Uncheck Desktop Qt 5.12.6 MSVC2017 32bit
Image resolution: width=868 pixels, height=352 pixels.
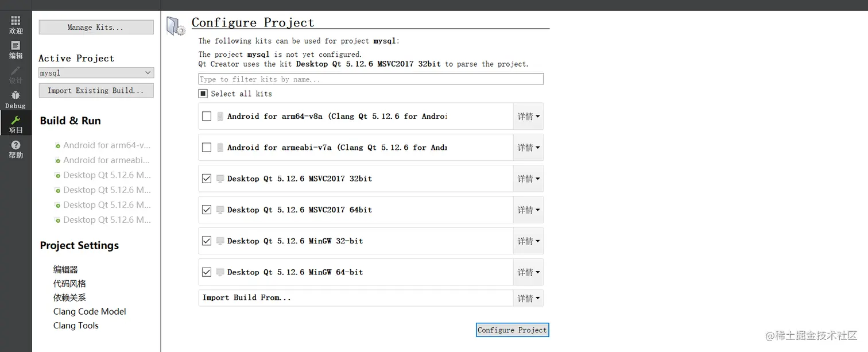(207, 179)
